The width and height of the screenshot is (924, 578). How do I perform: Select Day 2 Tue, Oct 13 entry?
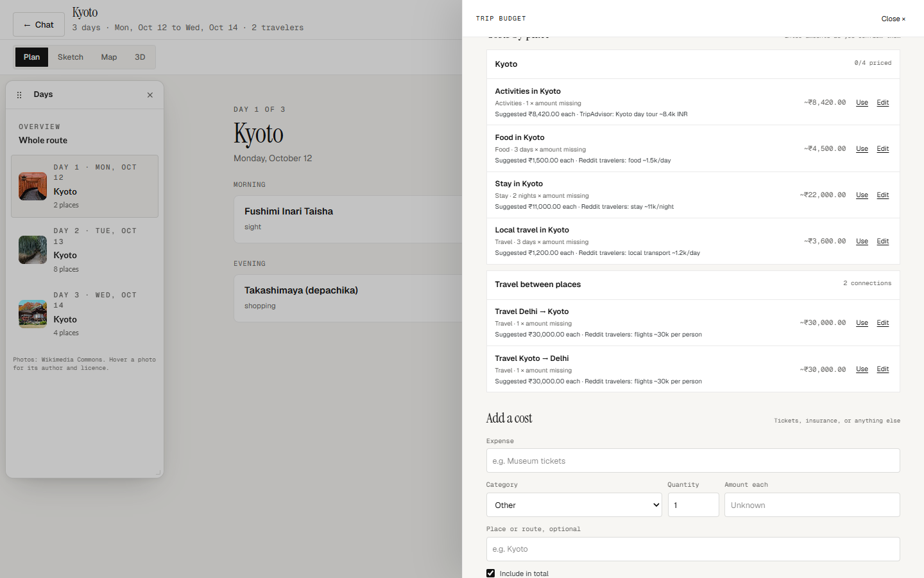[85, 250]
